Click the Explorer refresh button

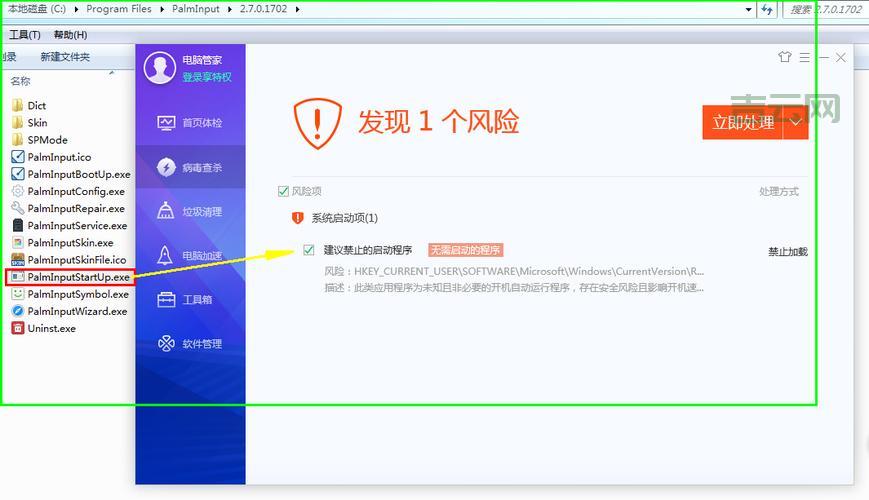(767, 9)
